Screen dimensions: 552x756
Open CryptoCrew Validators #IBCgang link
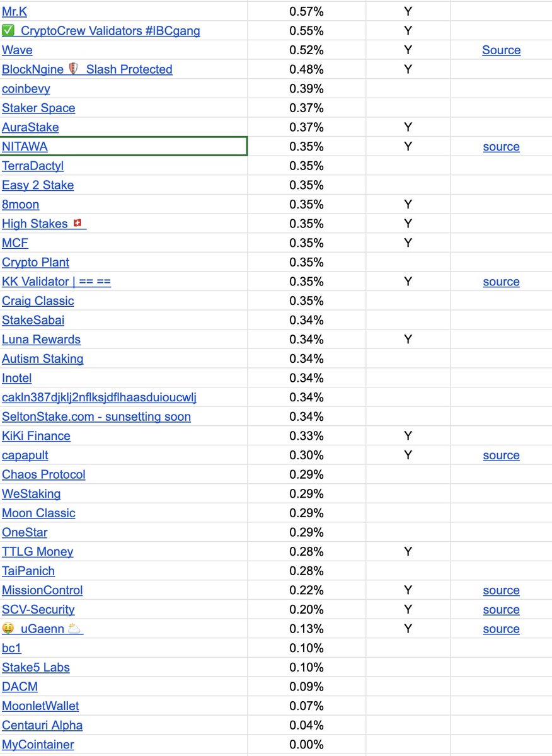click(101, 31)
